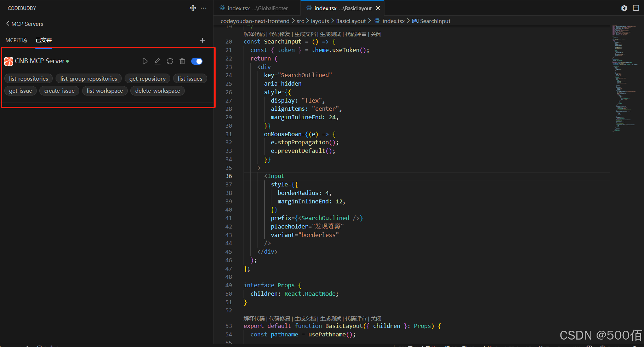
Task: Switch to the MCP市场 tab
Action: tap(16, 40)
